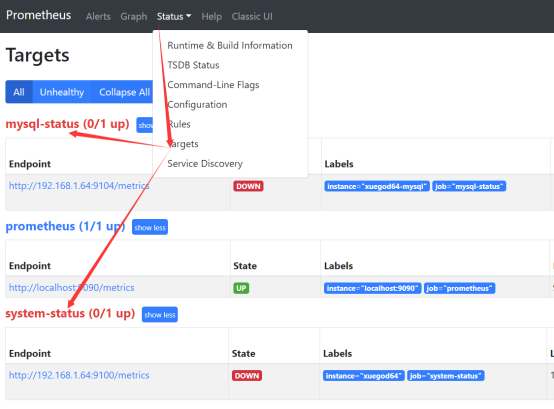Click the Targets page heading

tap(37, 55)
